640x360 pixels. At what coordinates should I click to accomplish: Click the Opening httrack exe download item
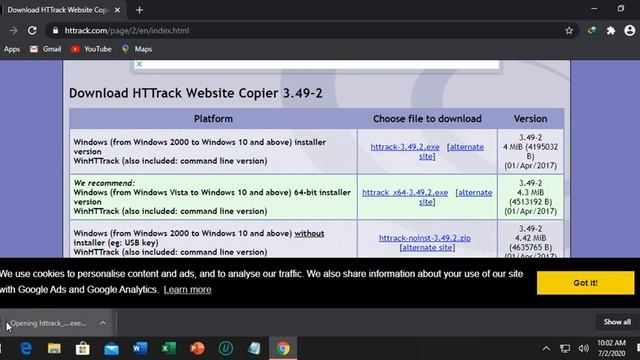tap(48, 323)
